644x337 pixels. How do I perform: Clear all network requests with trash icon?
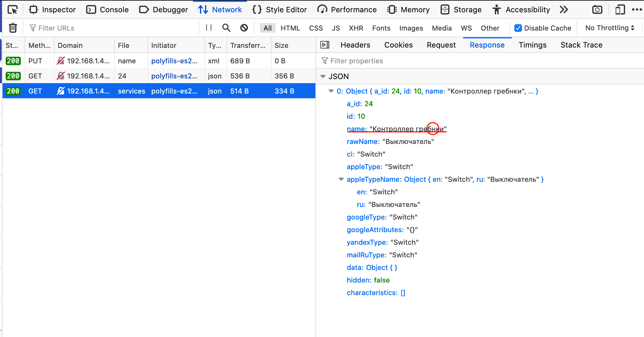[13, 28]
